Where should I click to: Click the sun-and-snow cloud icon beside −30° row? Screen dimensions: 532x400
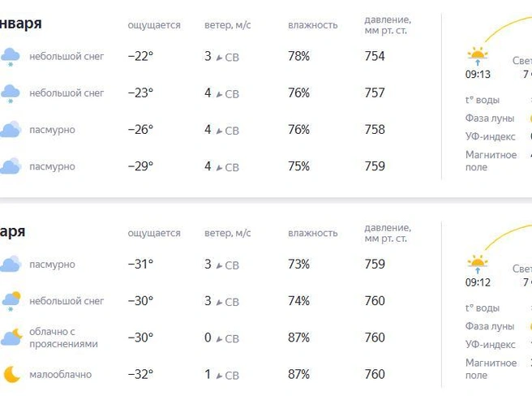11,301
